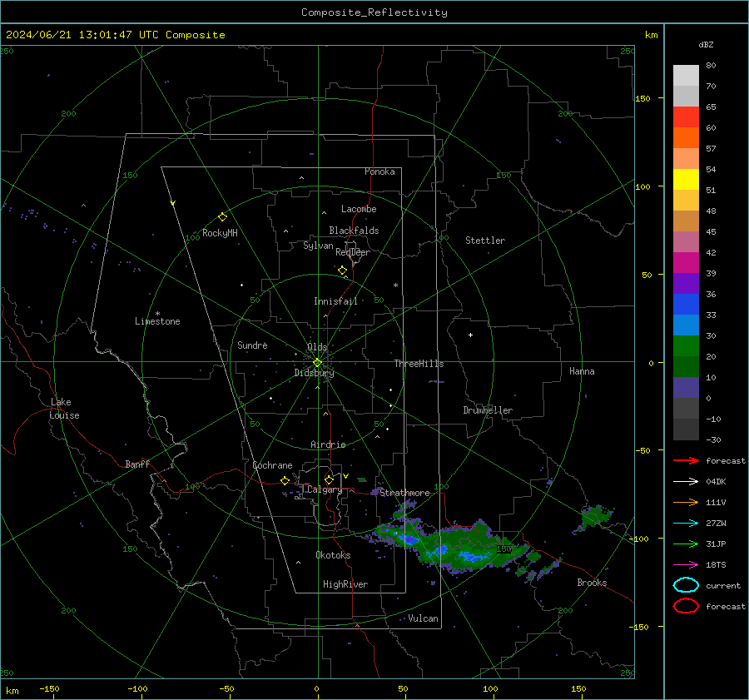Click the white cross marker west of Hanna
Screen dimensions: 749x700
click(470, 335)
